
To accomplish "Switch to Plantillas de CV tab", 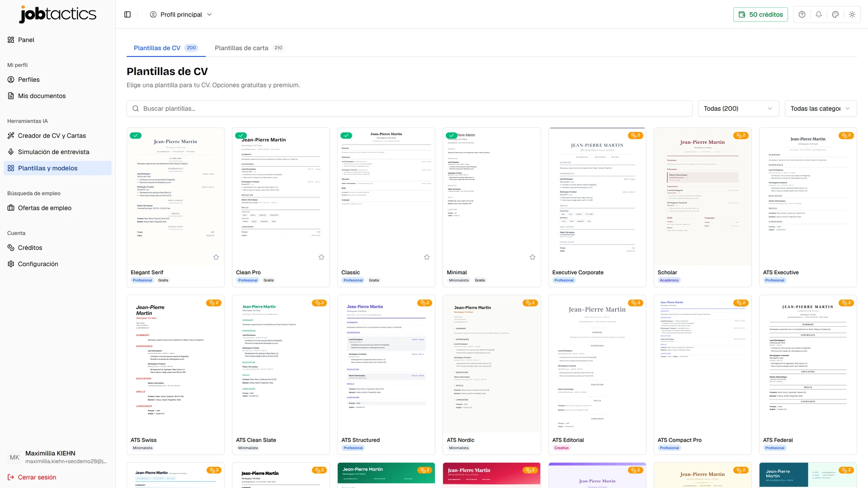I will tap(166, 48).
